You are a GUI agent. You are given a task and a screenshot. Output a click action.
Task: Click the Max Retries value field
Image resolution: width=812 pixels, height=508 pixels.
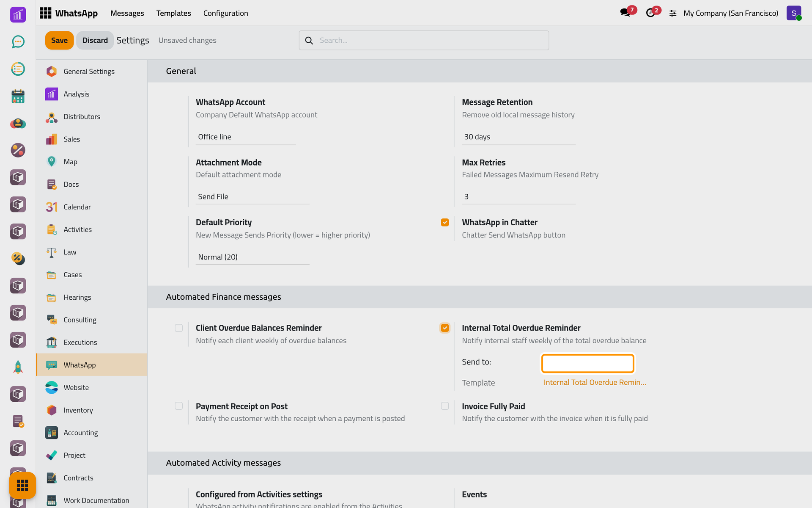(518, 196)
